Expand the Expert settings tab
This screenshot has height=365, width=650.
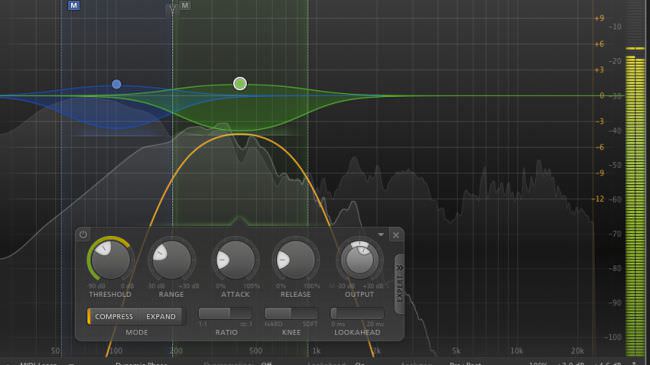click(x=399, y=284)
